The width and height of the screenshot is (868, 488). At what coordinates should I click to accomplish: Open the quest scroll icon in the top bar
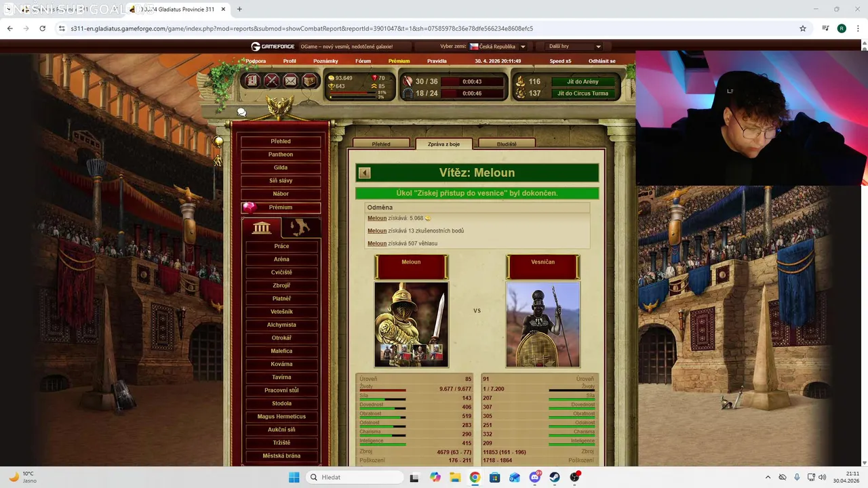coord(252,81)
